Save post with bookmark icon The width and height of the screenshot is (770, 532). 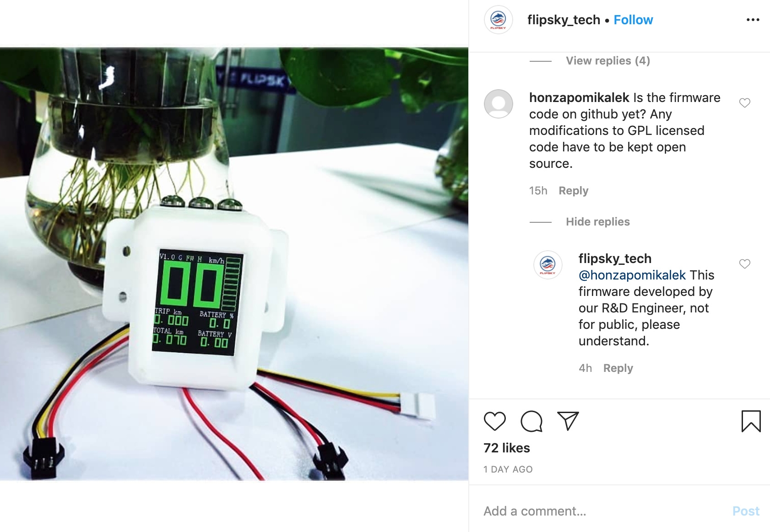point(751,421)
